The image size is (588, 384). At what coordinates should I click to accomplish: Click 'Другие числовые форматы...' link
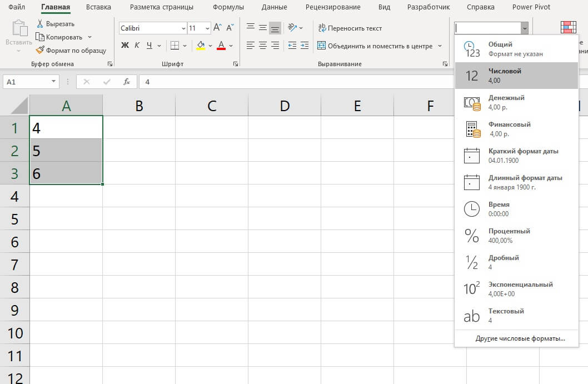[x=520, y=338]
